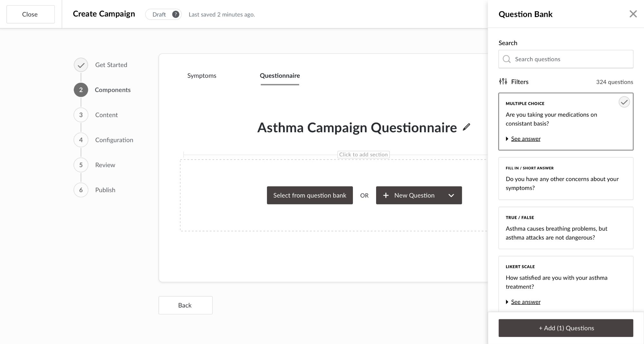Click the plus icon on New Question
The image size is (644, 344).
coord(386,195)
